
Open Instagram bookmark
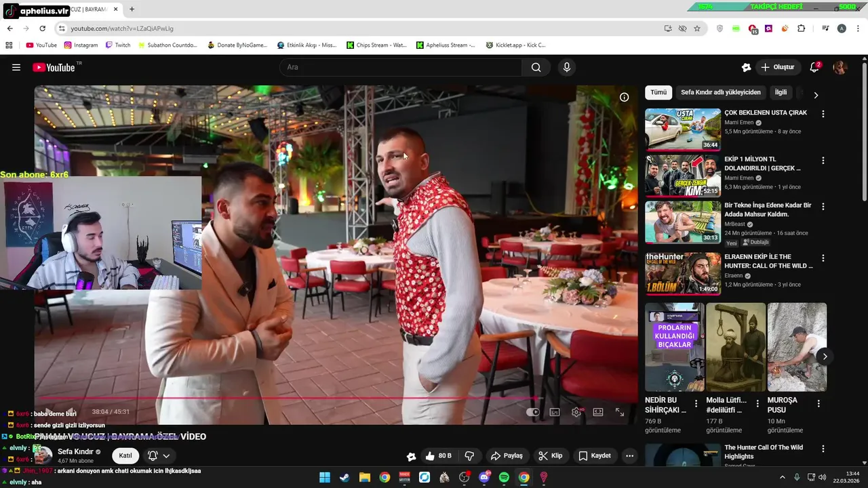tap(81, 45)
